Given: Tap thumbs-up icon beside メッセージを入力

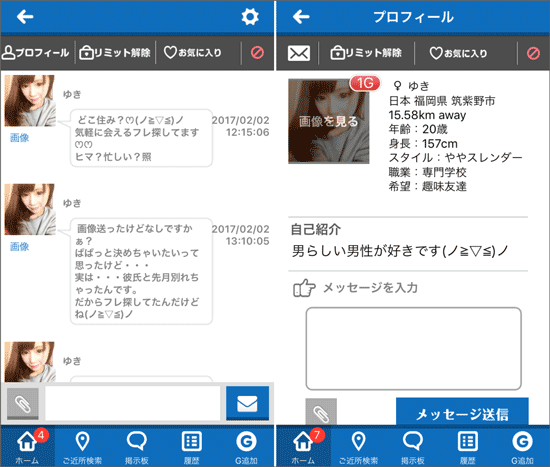Looking at the screenshot, I should click(304, 288).
